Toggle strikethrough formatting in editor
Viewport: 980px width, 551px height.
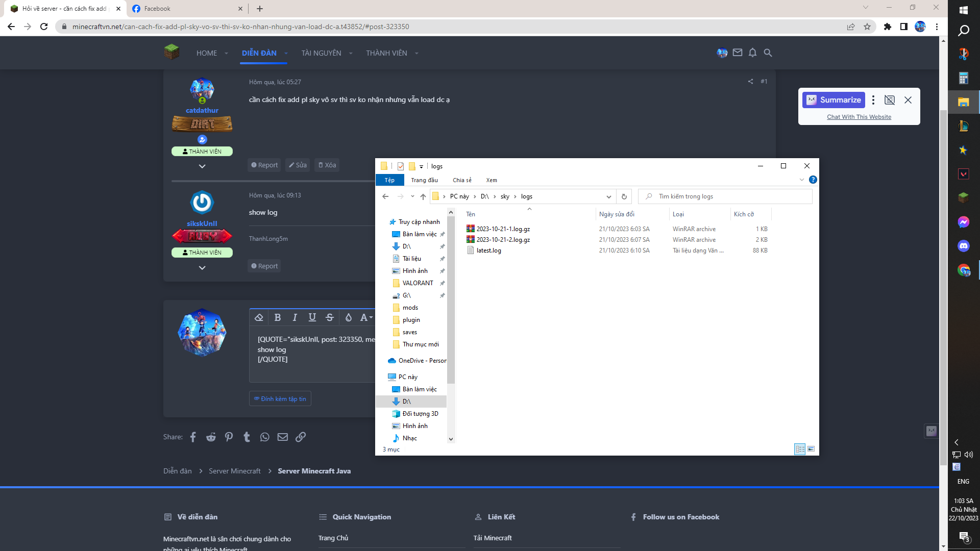click(330, 317)
